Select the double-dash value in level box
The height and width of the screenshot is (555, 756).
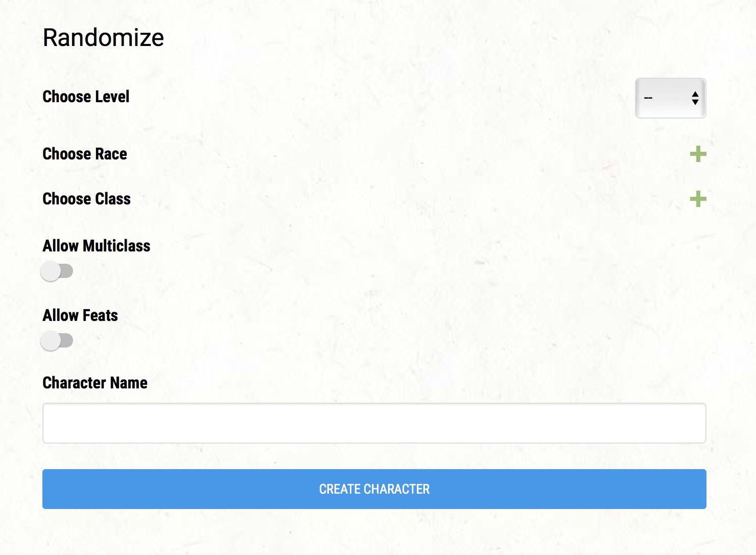[x=648, y=98]
